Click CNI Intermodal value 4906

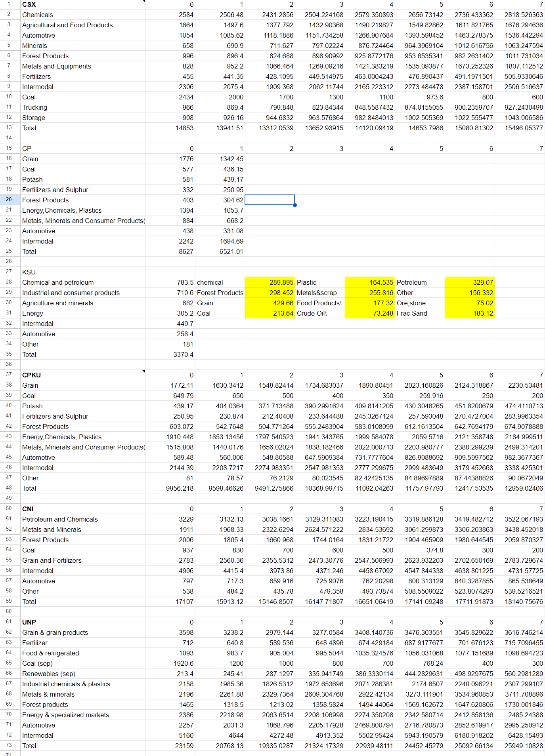pos(170,571)
